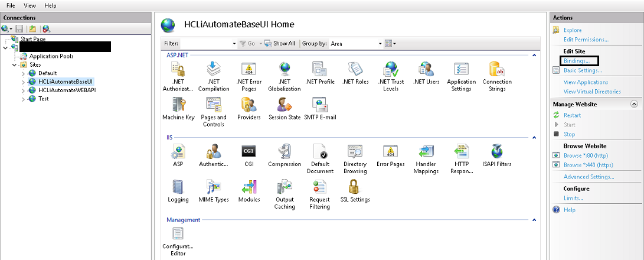This screenshot has width=644, height=260.
Task: Open the SMTP E-mail feature
Action: [319, 109]
